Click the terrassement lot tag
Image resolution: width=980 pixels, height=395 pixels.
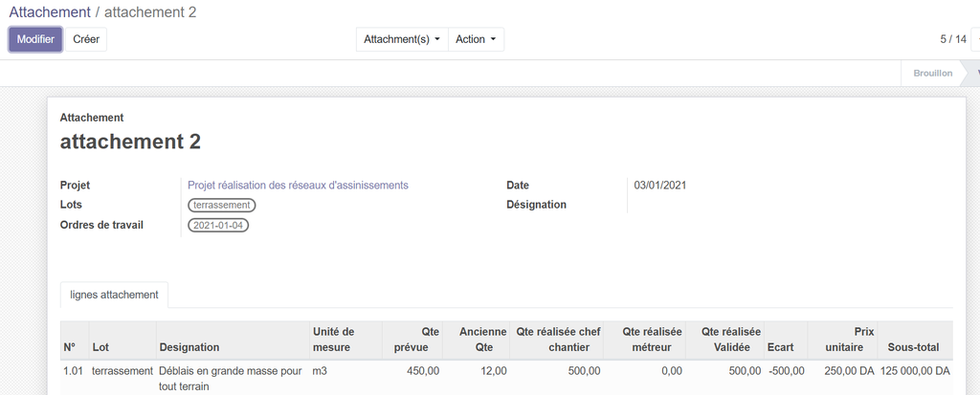[x=222, y=205]
